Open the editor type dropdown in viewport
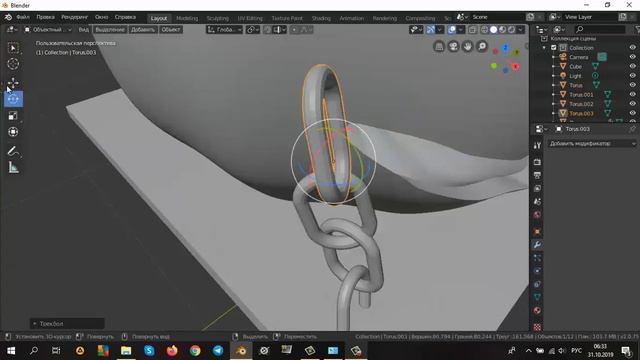This screenshot has width=640, height=360. 11,30
